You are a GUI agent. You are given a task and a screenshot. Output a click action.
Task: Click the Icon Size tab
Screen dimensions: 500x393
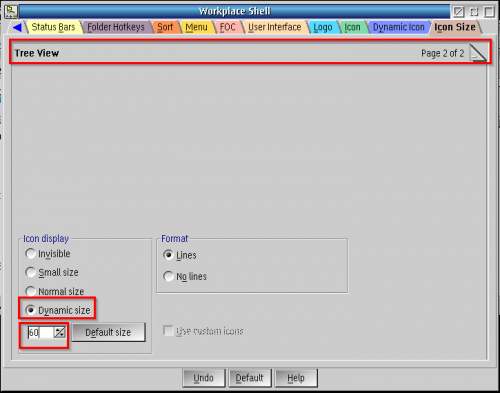pyautogui.click(x=455, y=27)
